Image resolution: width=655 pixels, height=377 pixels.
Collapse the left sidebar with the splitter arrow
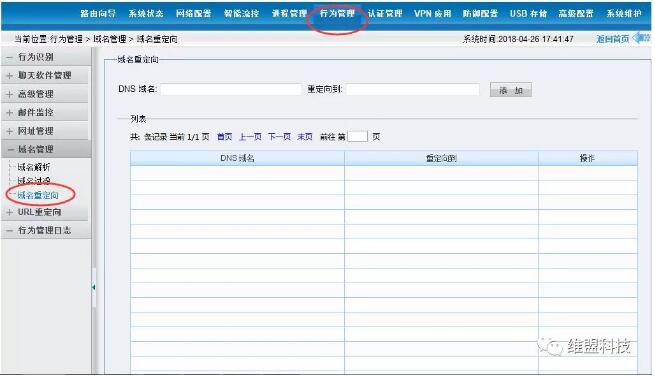pyautogui.click(x=94, y=287)
